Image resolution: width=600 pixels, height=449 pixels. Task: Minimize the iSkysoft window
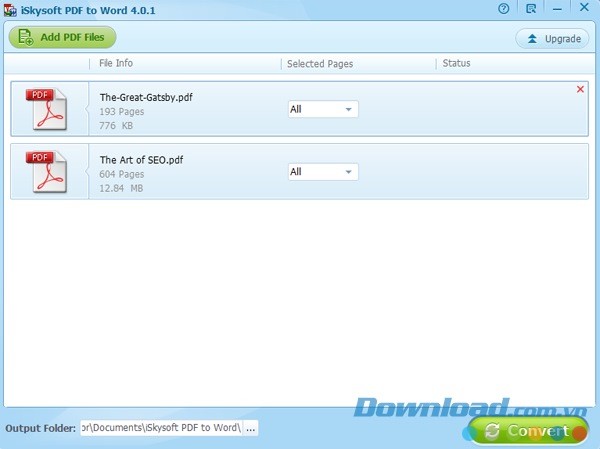(557, 8)
